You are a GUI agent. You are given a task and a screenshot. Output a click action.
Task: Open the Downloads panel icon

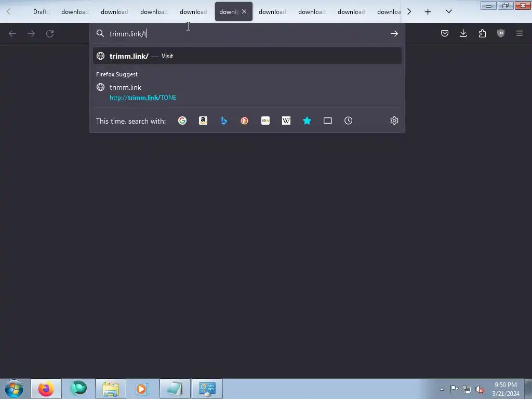pos(463,33)
